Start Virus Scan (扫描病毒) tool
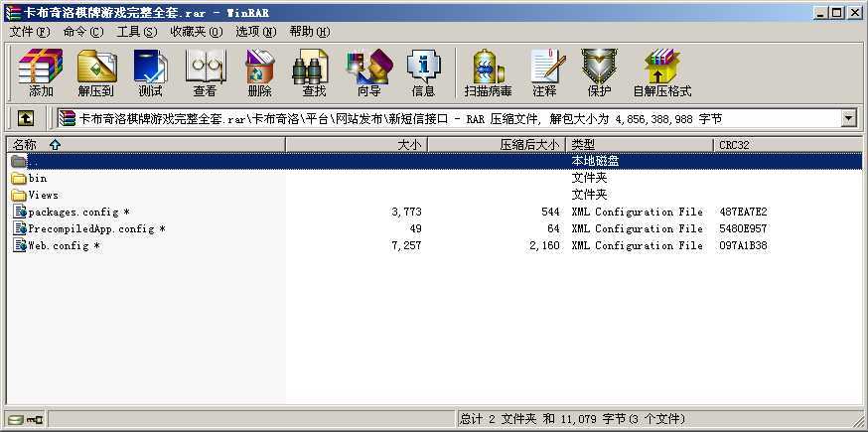This screenshot has height=432, width=868. point(488,72)
